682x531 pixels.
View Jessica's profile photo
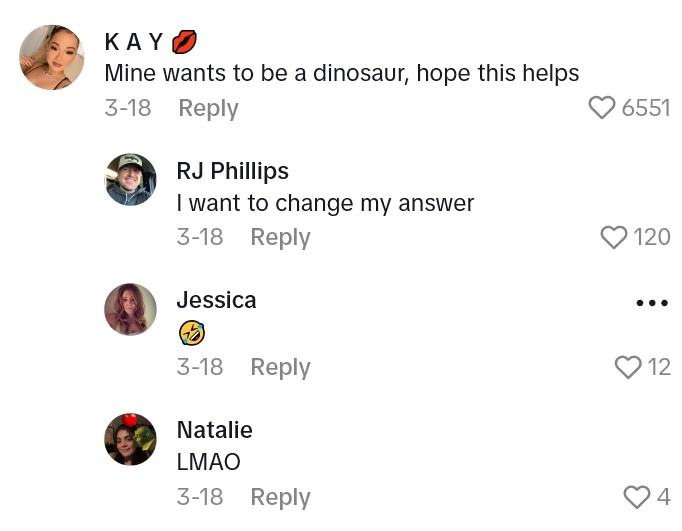click(131, 309)
